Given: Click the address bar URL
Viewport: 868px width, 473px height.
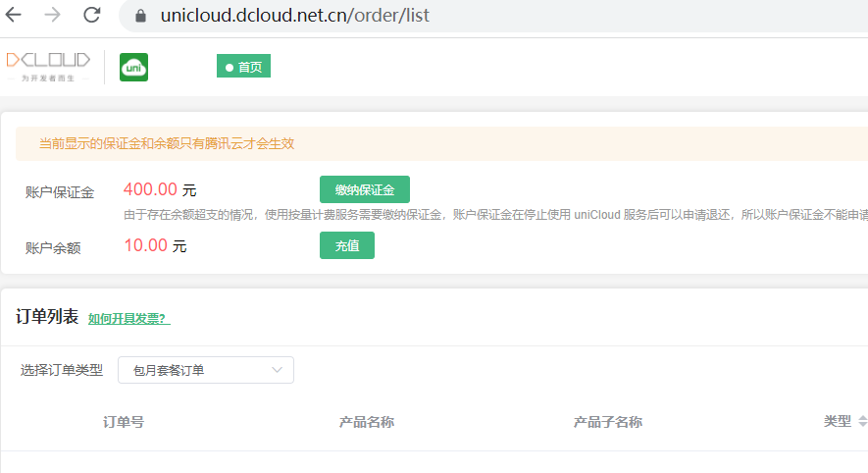Looking at the screenshot, I should (294, 16).
